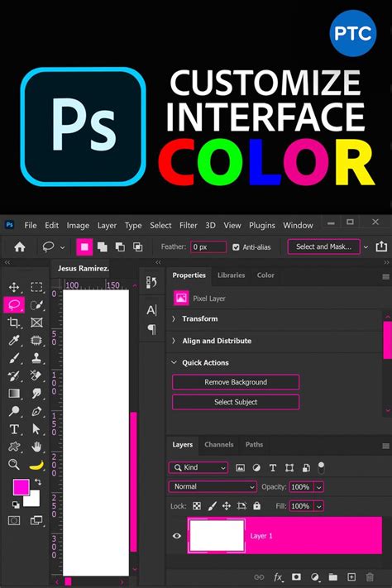Open the Character panel icon
Screen dimensions: 392x588
click(151, 310)
